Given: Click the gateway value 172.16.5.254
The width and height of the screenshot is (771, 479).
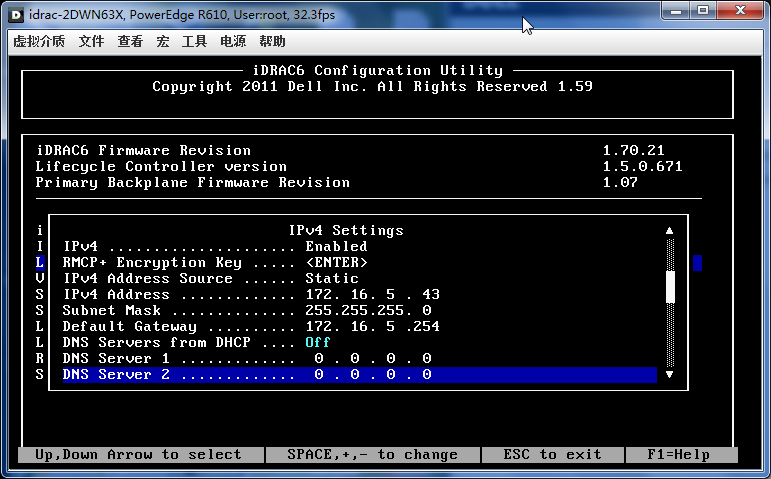Looking at the screenshot, I should (x=373, y=327).
